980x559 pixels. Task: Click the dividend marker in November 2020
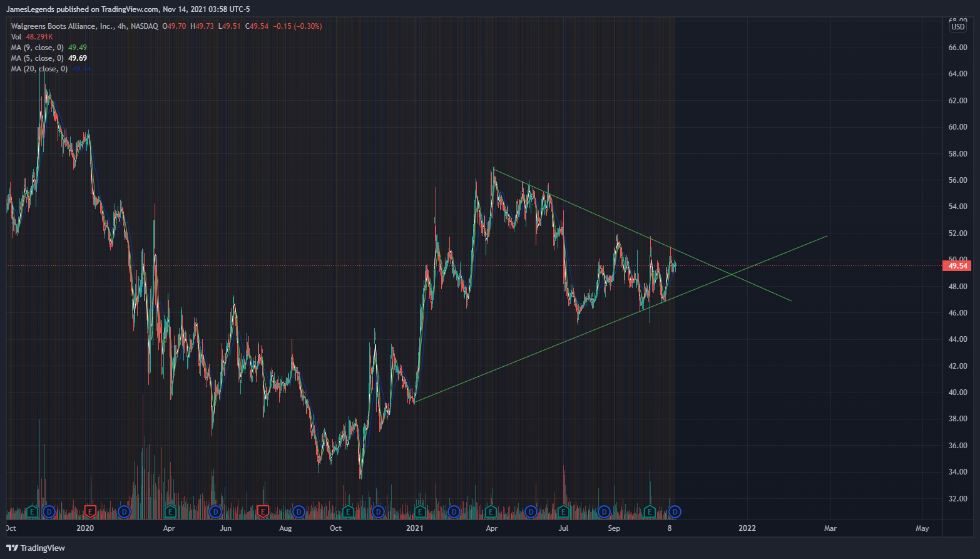click(x=378, y=512)
